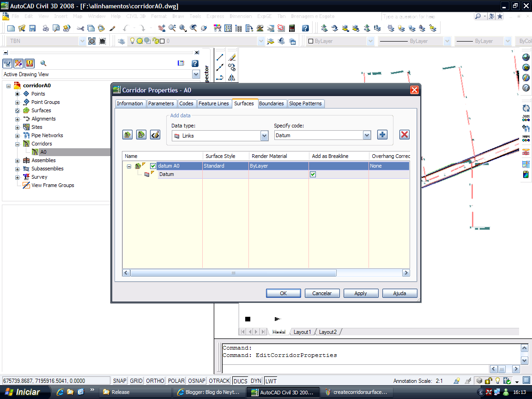The image size is (532, 399).
Task: Click the Toolspace magnifier zoom icon
Action: (43, 63)
